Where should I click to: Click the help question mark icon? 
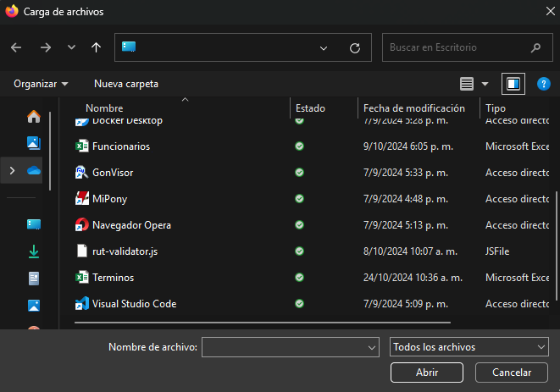tap(543, 84)
